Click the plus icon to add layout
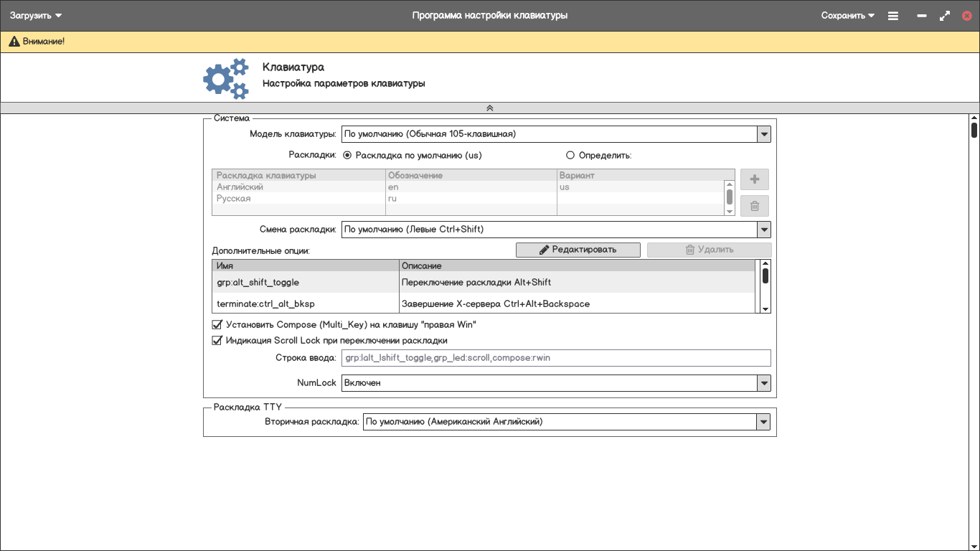The height and width of the screenshot is (551, 980). [754, 179]
